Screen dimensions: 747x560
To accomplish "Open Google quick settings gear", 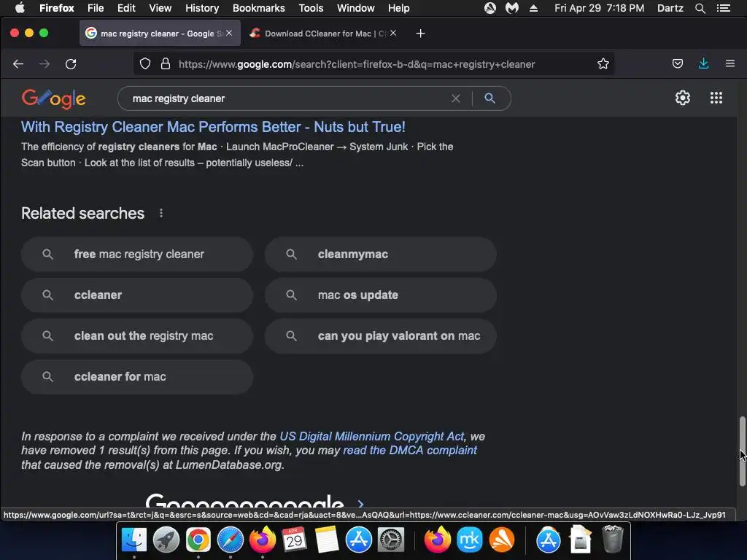I will [683, 98].
